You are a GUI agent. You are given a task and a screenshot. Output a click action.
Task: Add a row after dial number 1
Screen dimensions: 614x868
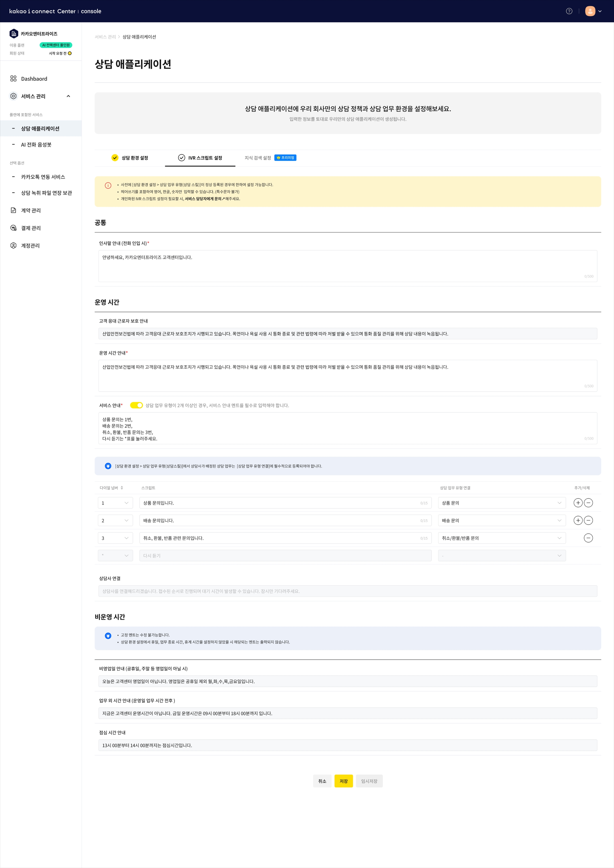(x=578, y=503)
